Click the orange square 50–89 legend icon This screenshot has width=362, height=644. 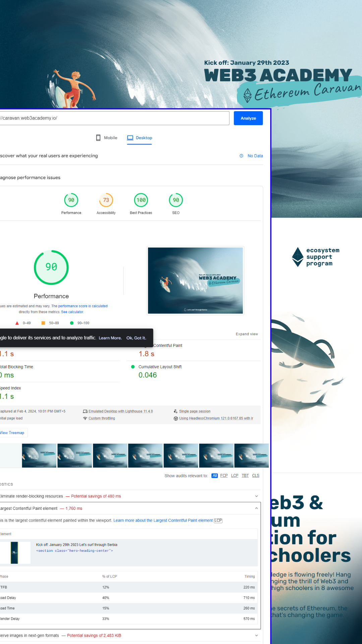[x=43, y=323]
